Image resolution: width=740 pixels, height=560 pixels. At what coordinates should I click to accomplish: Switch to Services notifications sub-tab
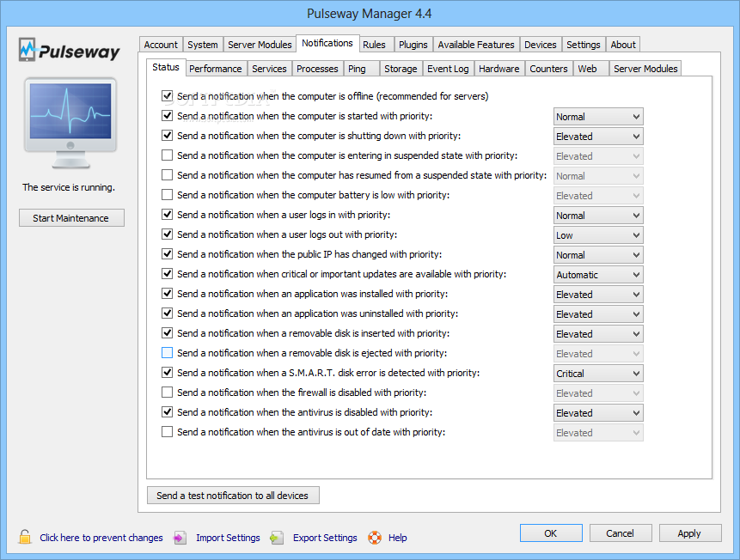(269, 69)
